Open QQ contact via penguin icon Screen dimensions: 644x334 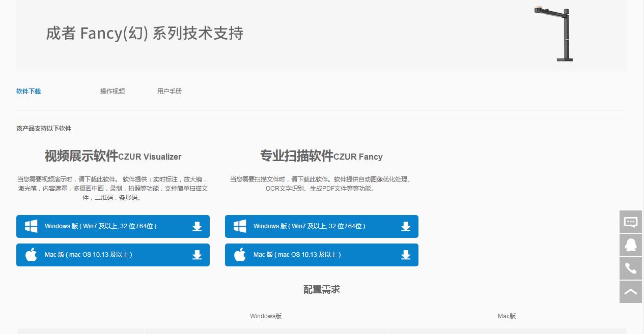click(630, 245)
